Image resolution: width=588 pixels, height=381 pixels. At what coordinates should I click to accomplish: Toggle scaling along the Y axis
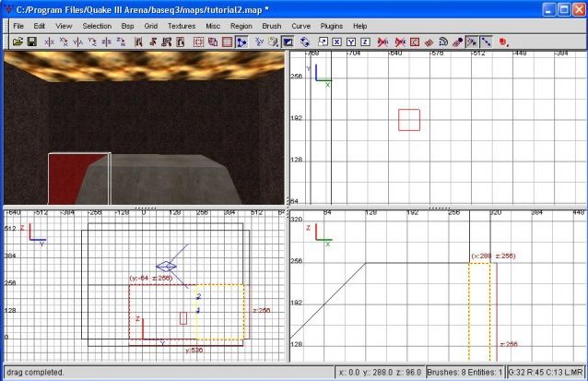pos(351,42)
